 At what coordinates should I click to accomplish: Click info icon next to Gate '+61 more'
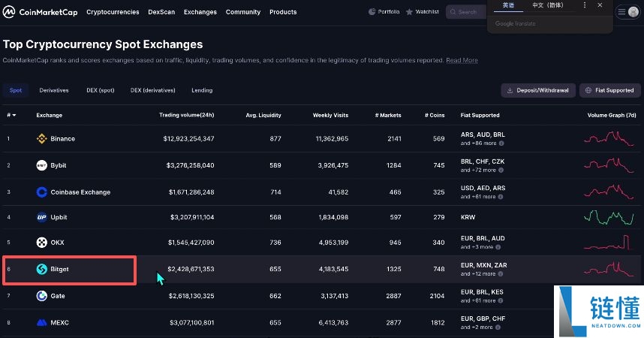(x=500, y=300)
